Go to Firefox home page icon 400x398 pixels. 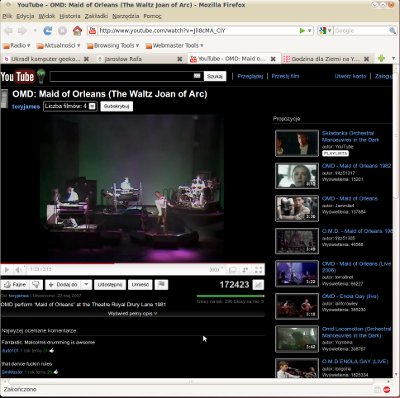click(x=77, y=31)
